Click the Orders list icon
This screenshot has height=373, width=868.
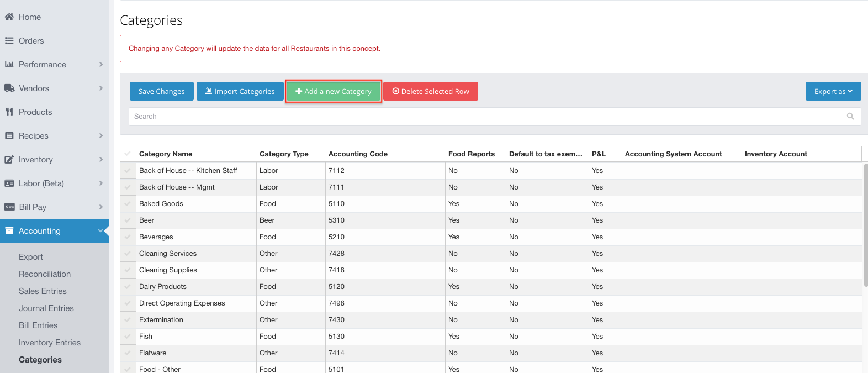pos(9,41)
